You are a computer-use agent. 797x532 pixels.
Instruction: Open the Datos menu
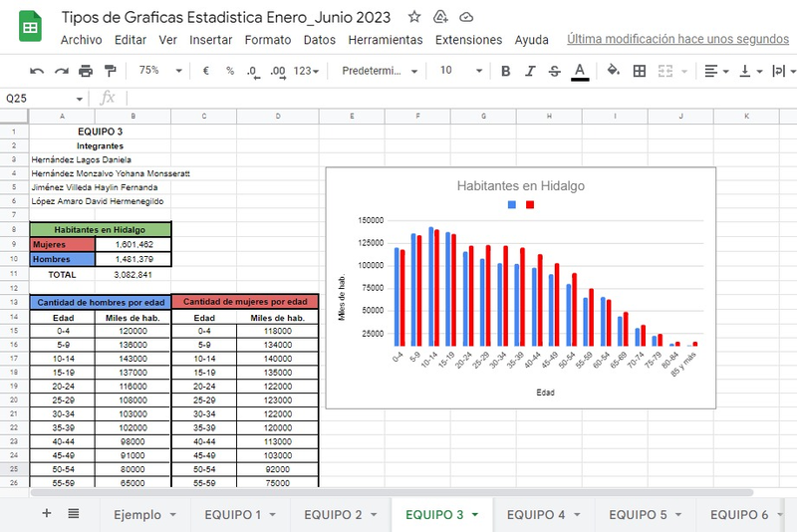pyautogui.click(x=319, y=40)
